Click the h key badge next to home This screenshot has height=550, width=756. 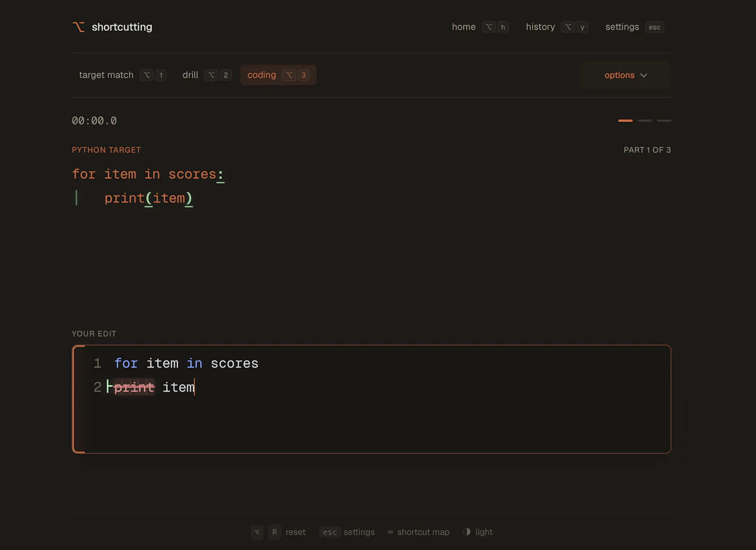[x=503, y=27]
